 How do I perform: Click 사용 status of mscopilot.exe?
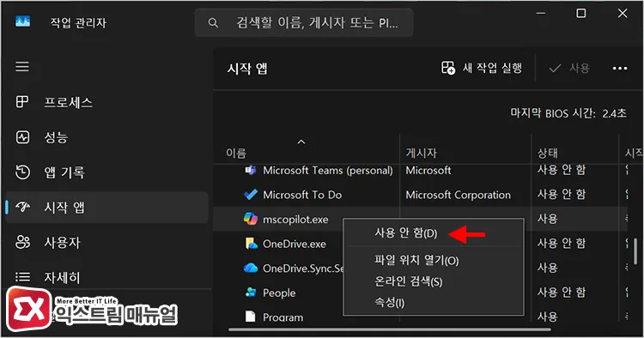pos(548,219)
